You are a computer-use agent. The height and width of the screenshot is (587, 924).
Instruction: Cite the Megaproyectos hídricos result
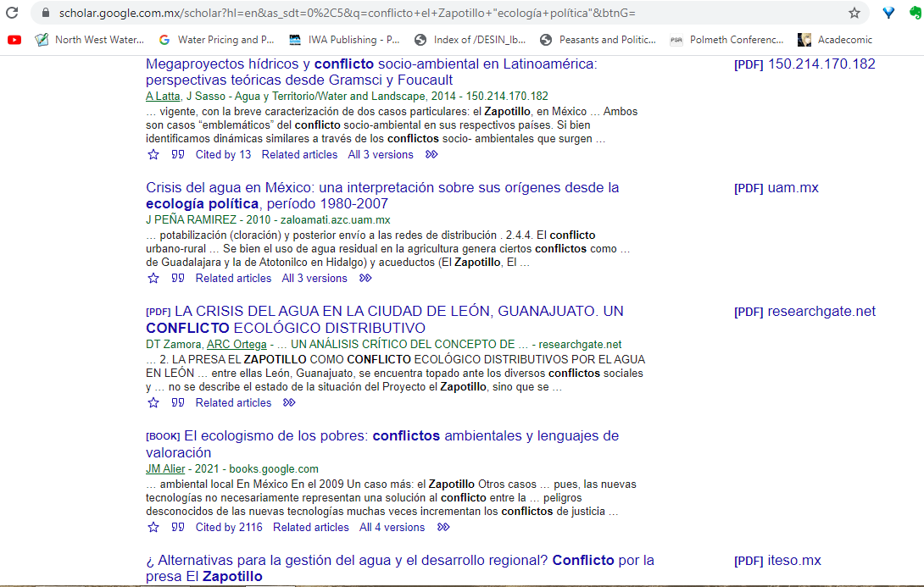click(x=178, y=155)
